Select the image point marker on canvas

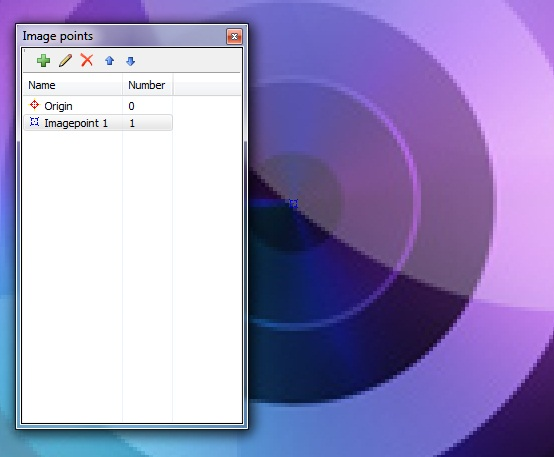294,203
